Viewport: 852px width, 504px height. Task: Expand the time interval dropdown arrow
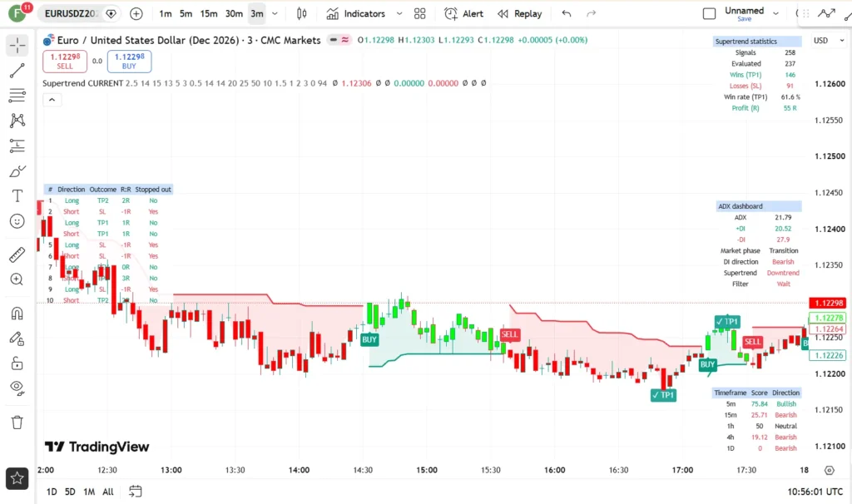point(275,14)
